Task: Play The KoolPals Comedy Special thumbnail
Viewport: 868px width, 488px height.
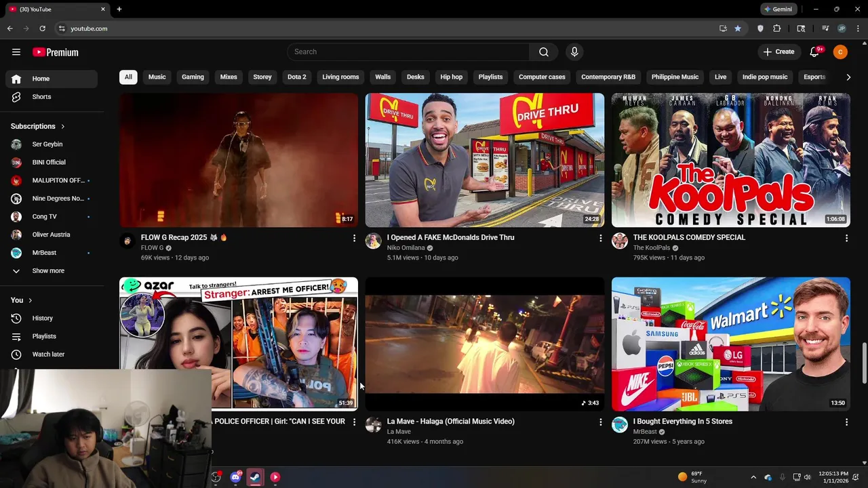Action: coord(731,160)
